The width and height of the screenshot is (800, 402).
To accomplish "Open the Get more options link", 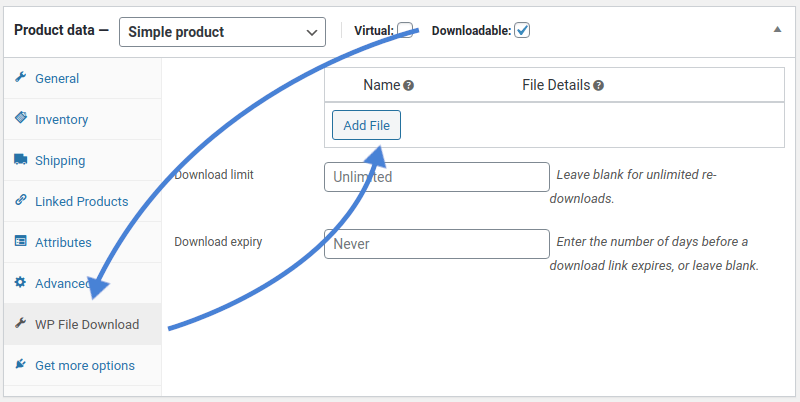I will [x=84, y=365].
